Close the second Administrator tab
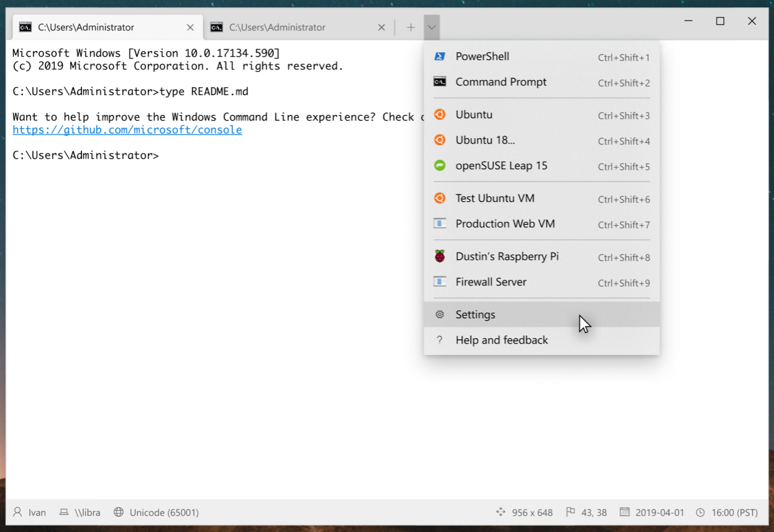The height and width of the screenshot is (532, 774). 381,27
